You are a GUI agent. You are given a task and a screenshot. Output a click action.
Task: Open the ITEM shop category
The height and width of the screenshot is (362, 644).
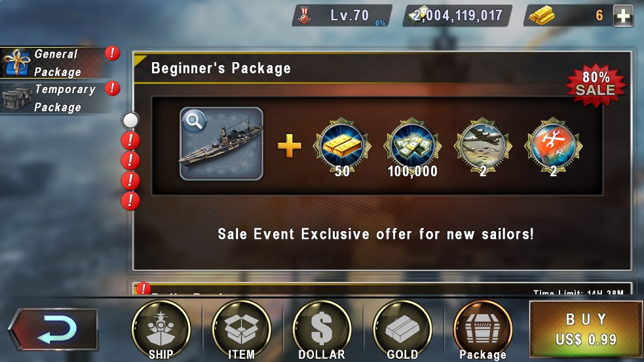coord(242,330)
